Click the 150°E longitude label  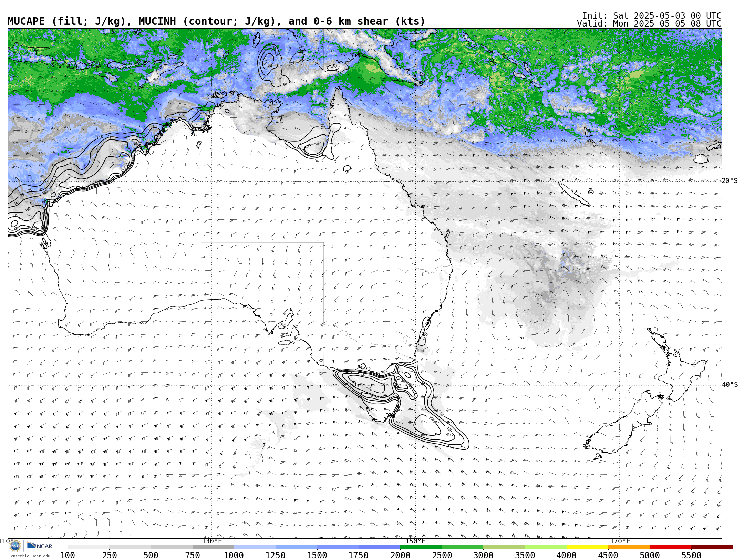(x=415, y=541)
